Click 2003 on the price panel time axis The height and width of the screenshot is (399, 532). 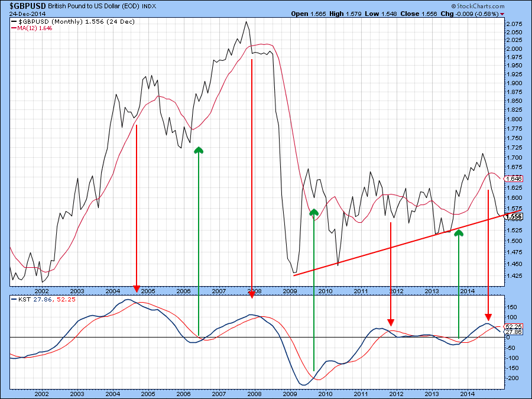tap(77, 291)
